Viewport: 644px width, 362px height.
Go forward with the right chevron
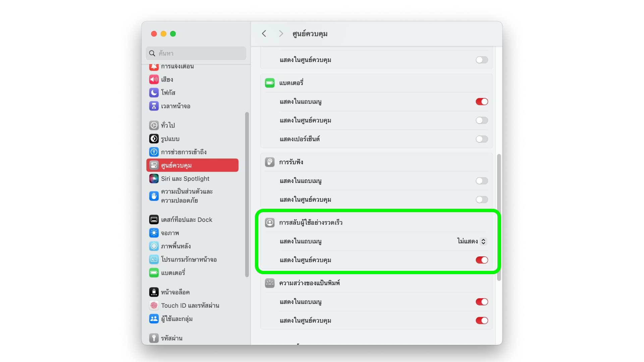(x=281, y=34)
